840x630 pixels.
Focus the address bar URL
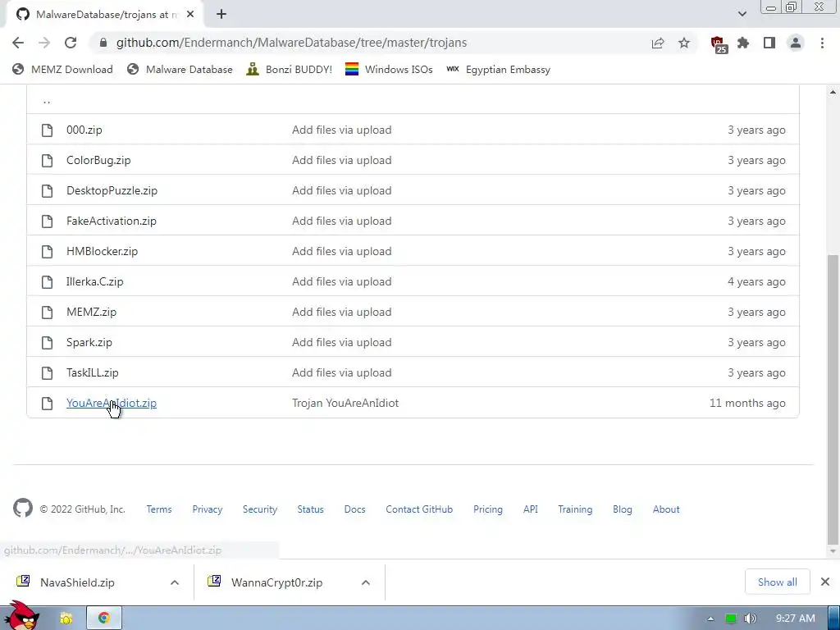click(x=291, y=43)
